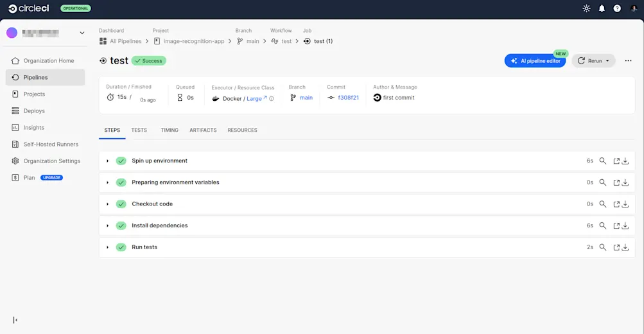The image size is (644, 334).
Task: Open the help question mark icon
Action: [x=617, y=8]
